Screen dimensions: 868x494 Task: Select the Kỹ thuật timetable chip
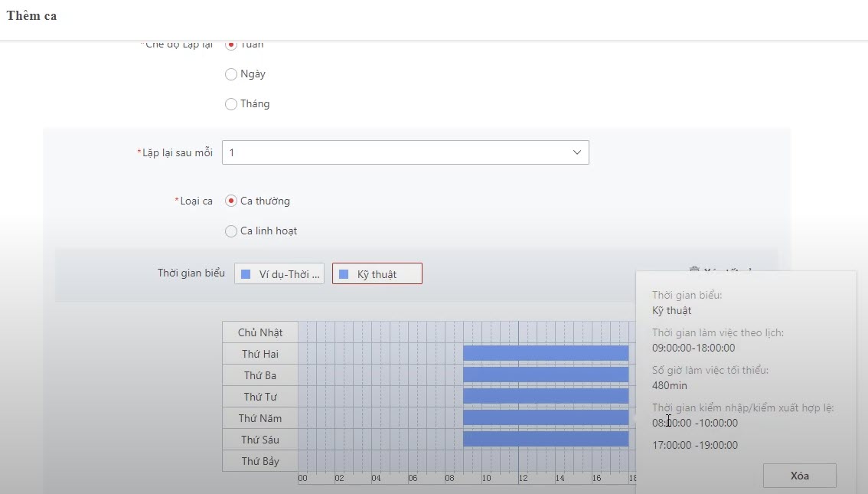pyautogui.click(x=377, y=274)
